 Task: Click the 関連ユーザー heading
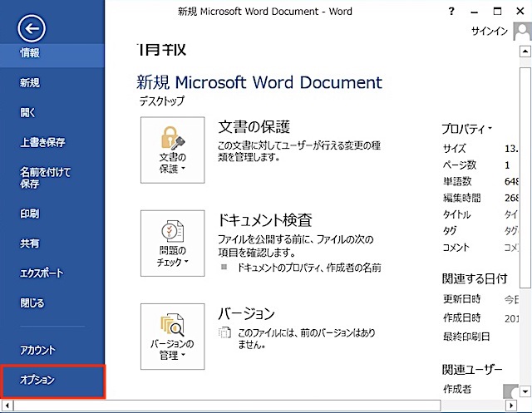click(471, 369)
